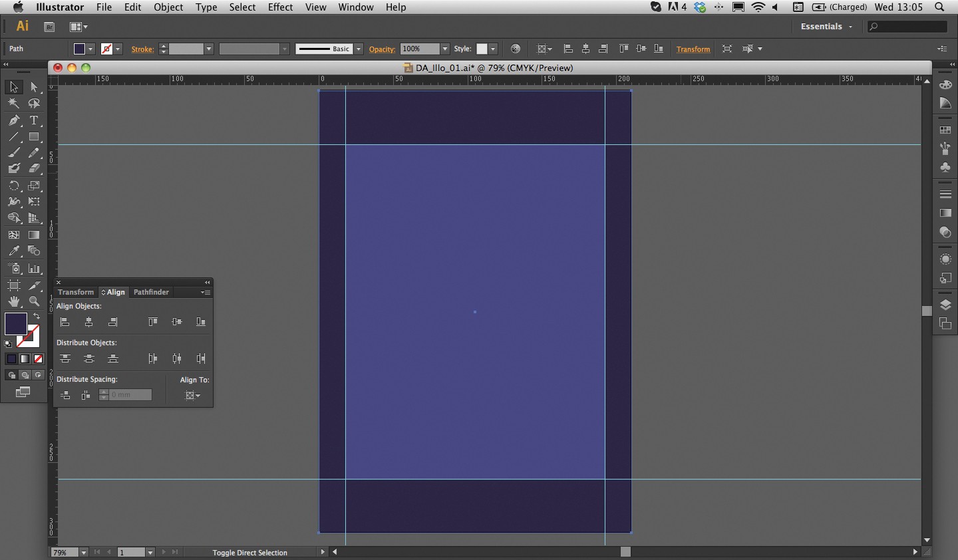Open the Object menu
958x560 pixels.
pos(168,7)
